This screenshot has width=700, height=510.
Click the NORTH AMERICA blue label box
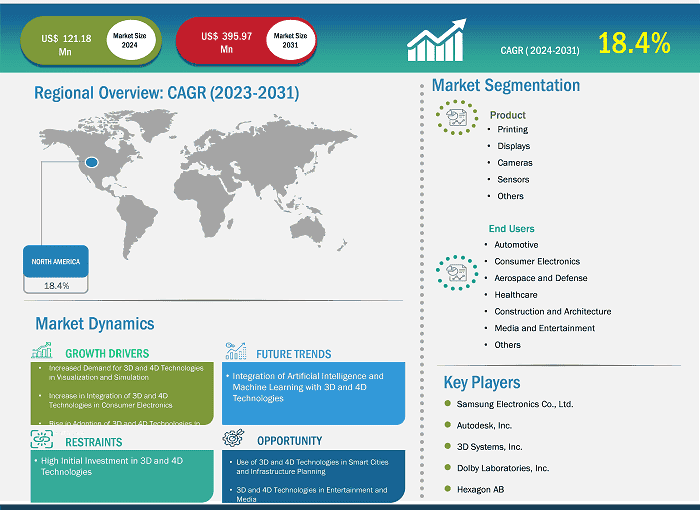point(56,261)
